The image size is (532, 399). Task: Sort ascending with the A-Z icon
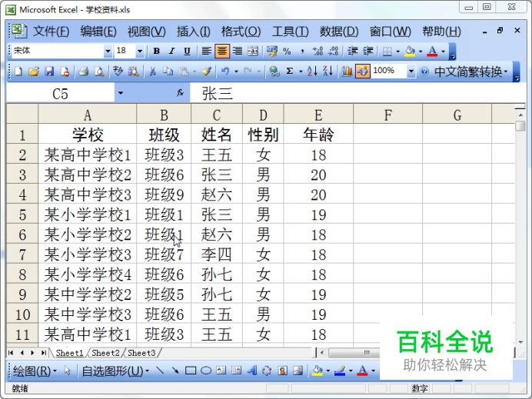(312, 71)
